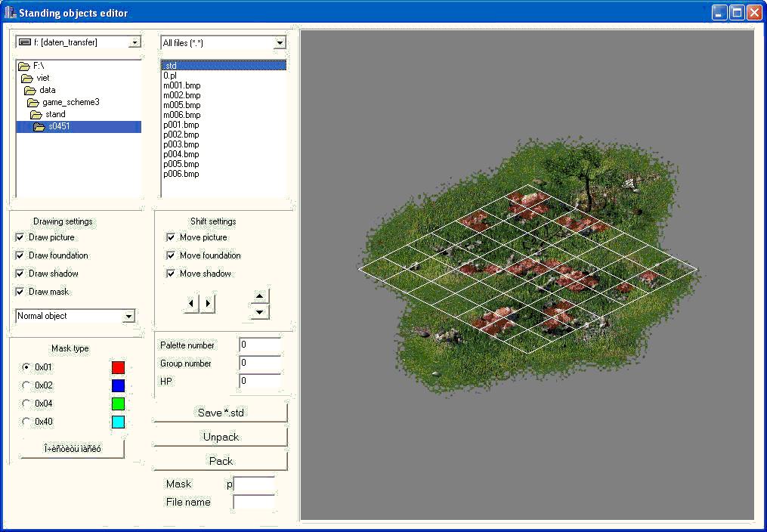Pick the green mask color swatch
Image resolution: width=767 pixels, height=532 pixels.
pyautogui.click(x=119, y=404)
